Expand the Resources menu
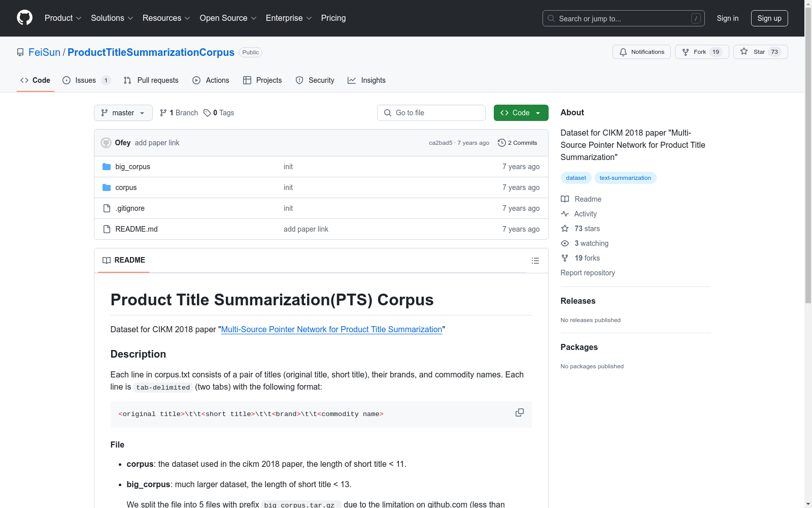The width and height of the screenshot is (812, 508). (x=166, y=18)
